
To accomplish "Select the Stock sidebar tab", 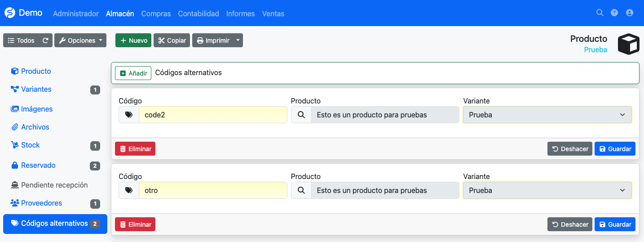I will pyautogui.click(x=30, y=145).
